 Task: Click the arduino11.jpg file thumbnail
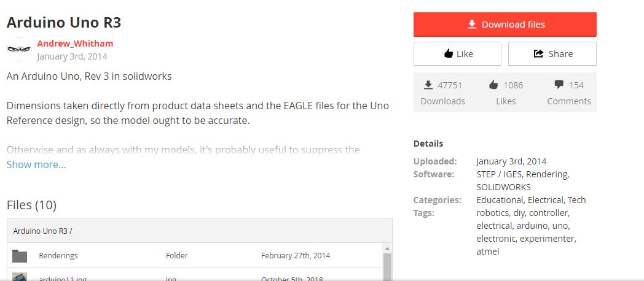(x=19, y=277)
